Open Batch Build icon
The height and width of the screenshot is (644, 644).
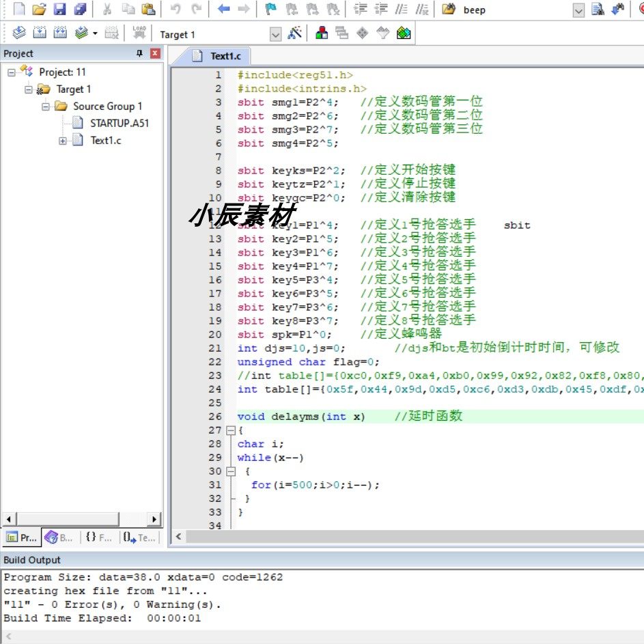(82, 33)
